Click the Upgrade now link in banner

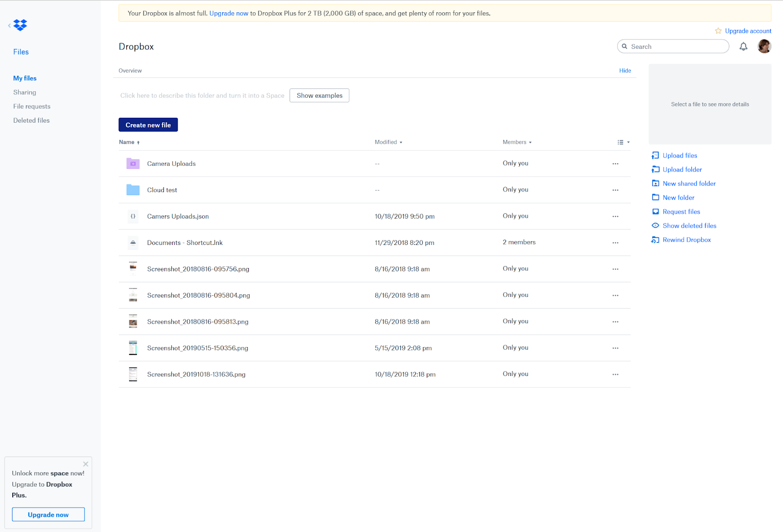(x=229, y=13)
